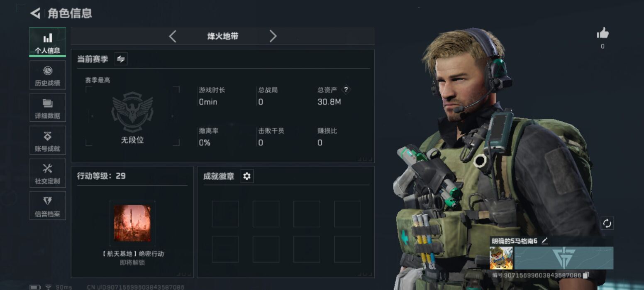Open the 信誉档案 section

[48, 206]
